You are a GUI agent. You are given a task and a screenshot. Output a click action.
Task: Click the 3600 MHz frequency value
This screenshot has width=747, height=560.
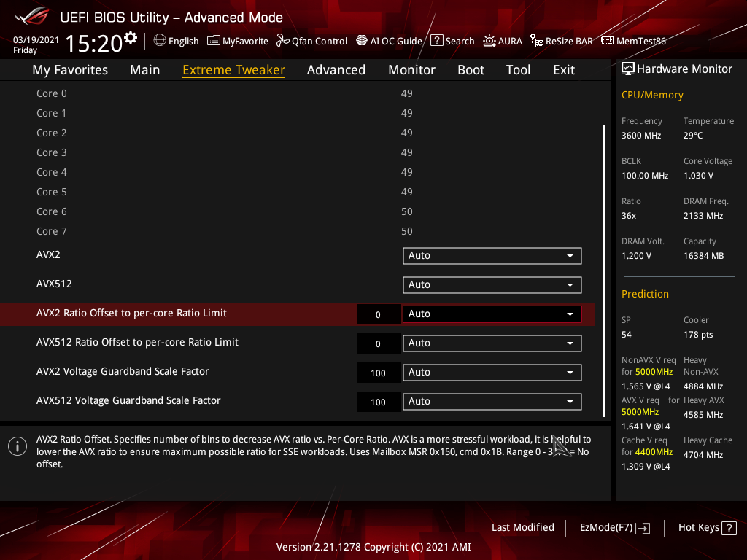640,136
